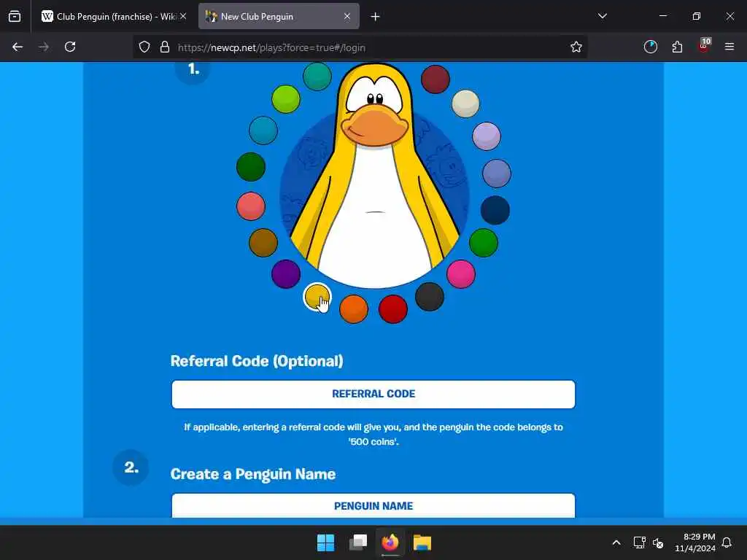Image resolution: width=747 pixels, height=560 pixels.
Task: Pick the periwinkle blue penguin color
Action: coord(496,174)
